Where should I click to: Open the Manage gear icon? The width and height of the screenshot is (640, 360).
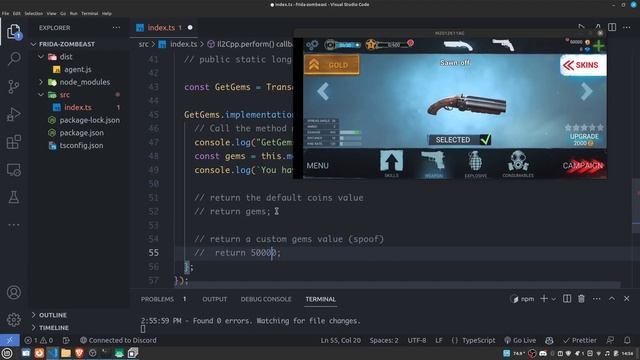(x=13, y=320)
